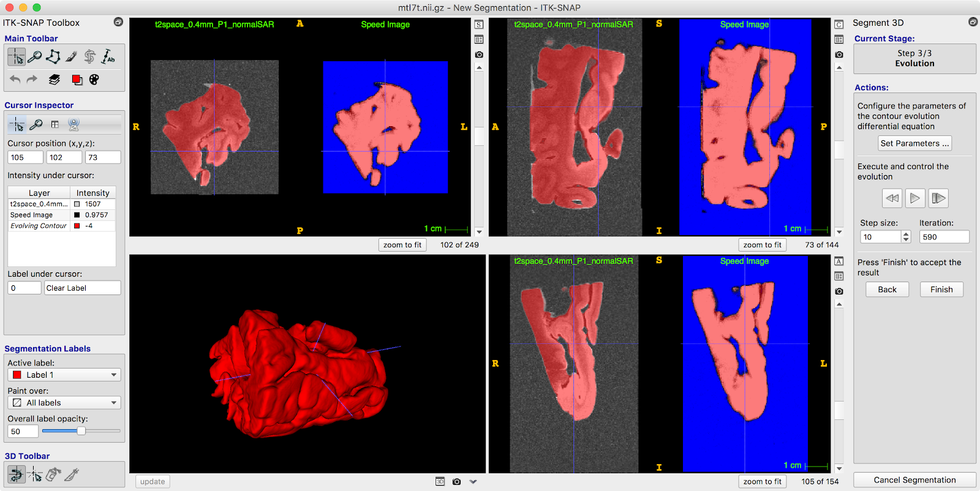Click the overall label opacity slider handle
Screen dimensions: 980x491
pos(81,431)
